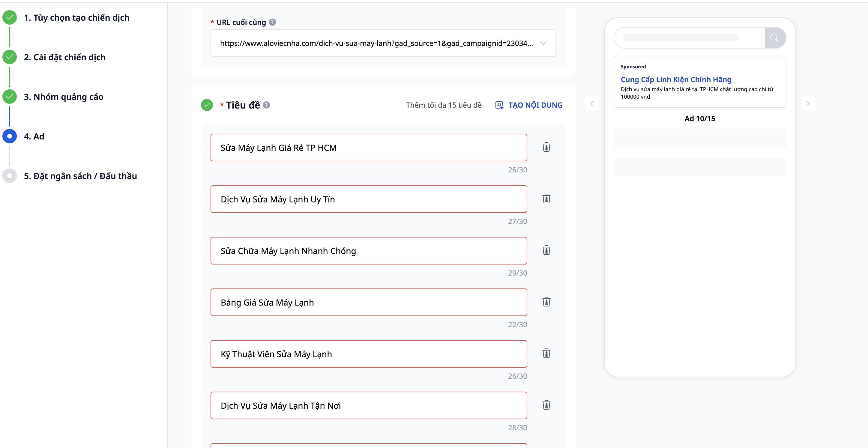
Task: Open step 2 Cài đặt chiến dịch
Action: tap(64, 57)
